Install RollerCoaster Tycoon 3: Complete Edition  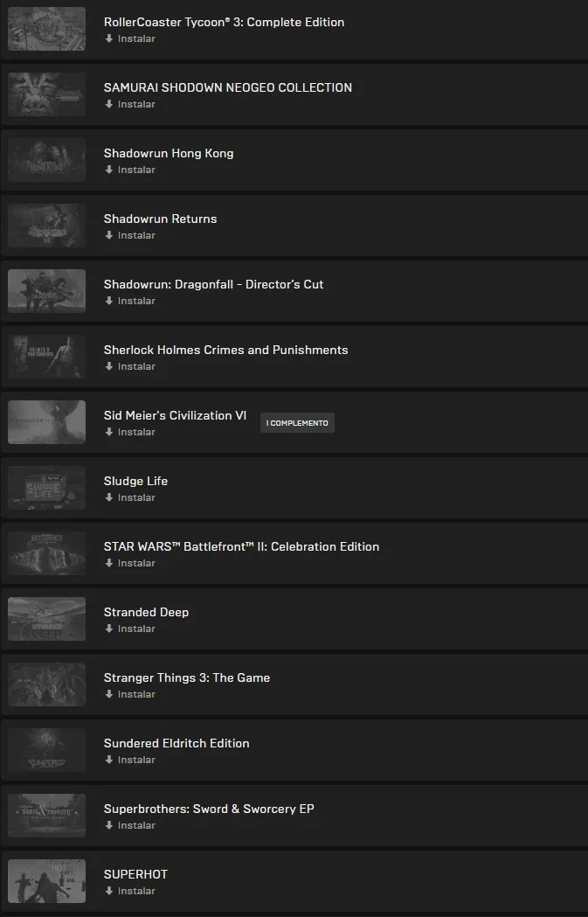coord(130,38)
